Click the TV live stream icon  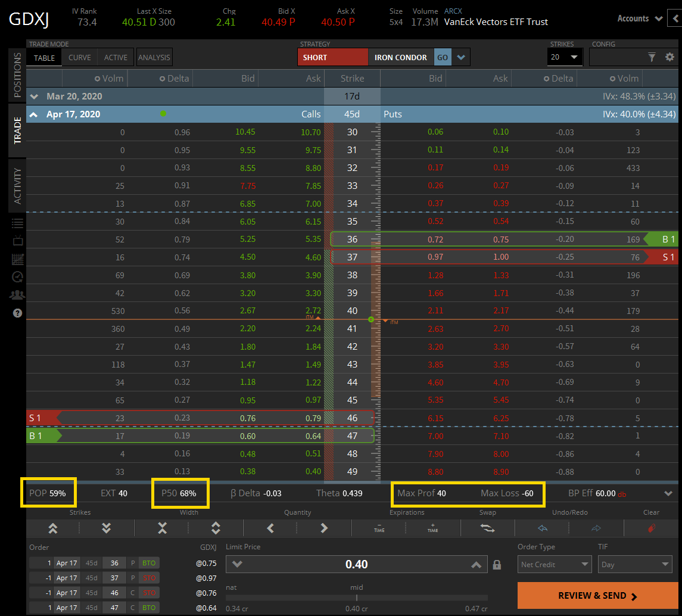click(x=17, y=241)
